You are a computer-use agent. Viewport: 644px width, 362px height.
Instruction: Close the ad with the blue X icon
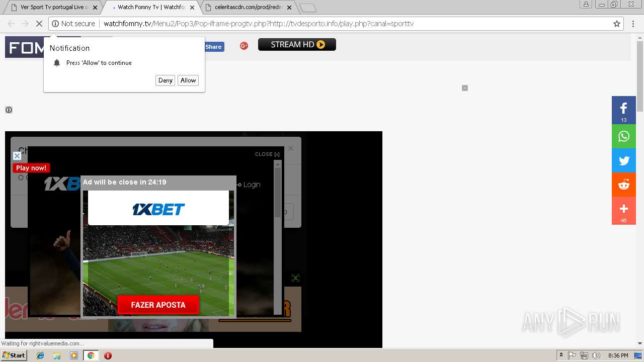coord(17,156)
